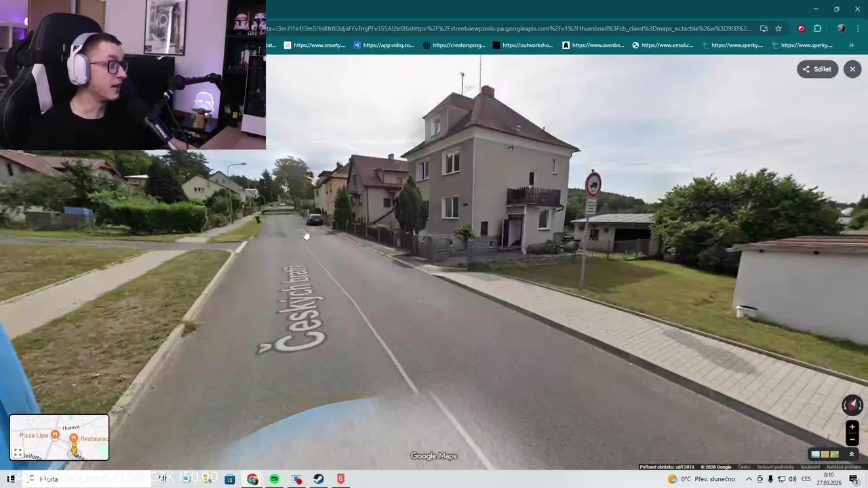This screenshot has width=868, height=488.
Task: Expand the imagery layers panel chevron
Action: tap(852, 454)
